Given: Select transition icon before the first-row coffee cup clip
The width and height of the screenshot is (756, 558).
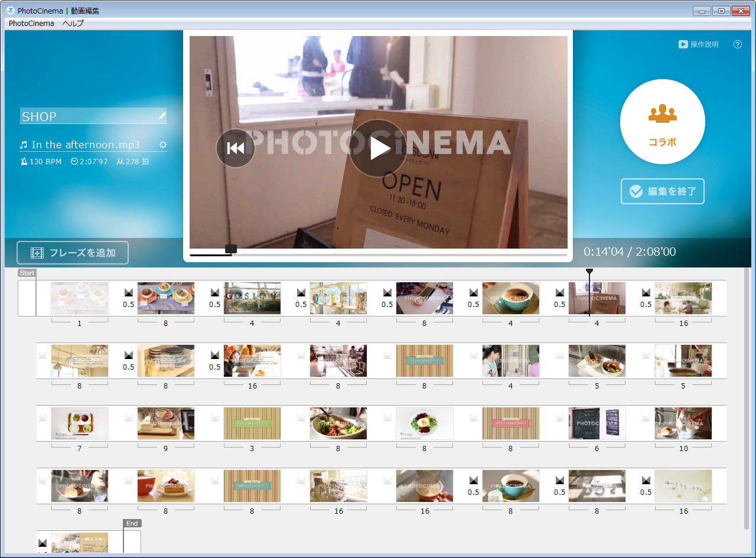Looking at the screenshot, I should (x=474, y=292).
